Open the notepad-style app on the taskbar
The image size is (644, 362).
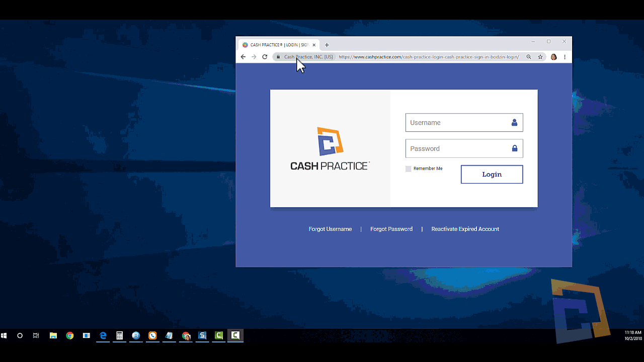169,335
